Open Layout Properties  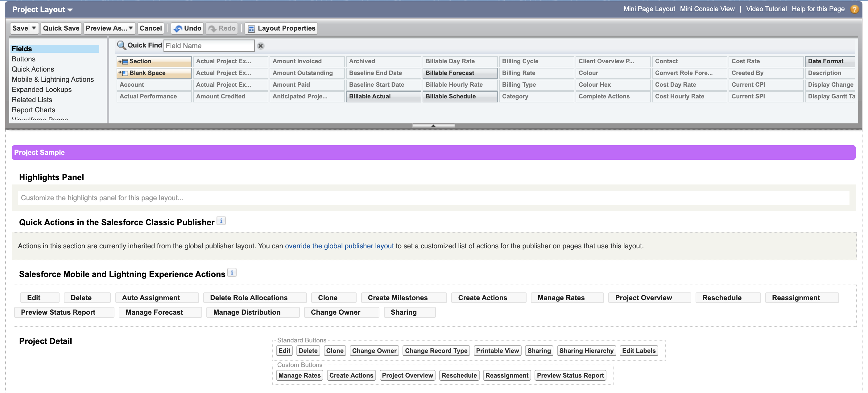point(281,28)
